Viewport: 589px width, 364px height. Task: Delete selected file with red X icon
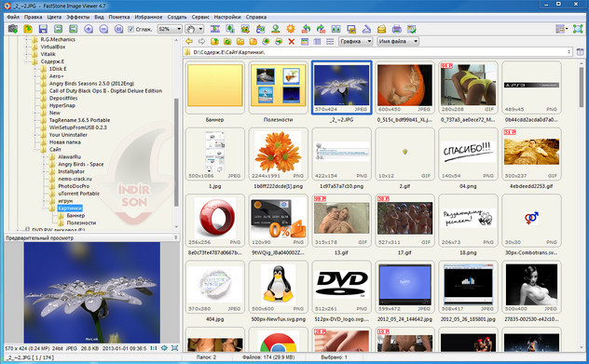click(291, 41)
